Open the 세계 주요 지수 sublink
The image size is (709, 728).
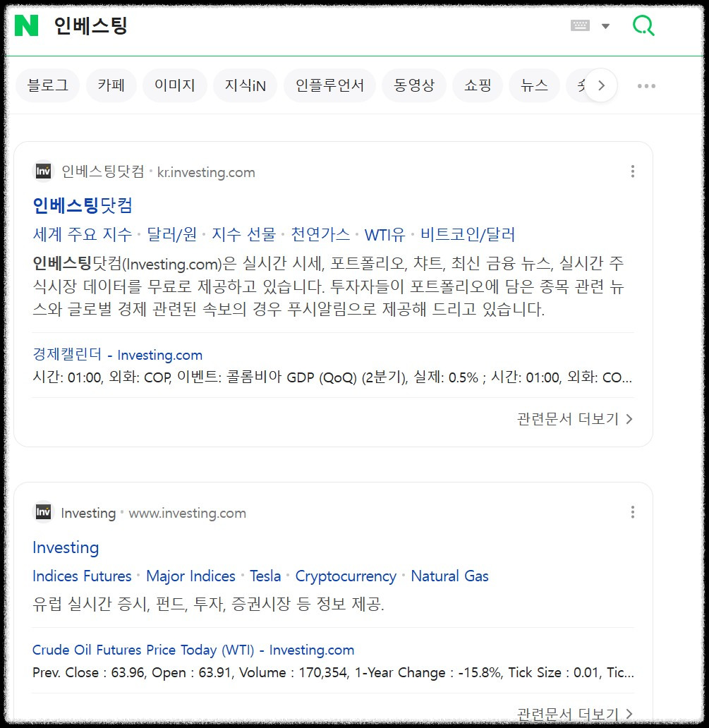coord(82,234)
